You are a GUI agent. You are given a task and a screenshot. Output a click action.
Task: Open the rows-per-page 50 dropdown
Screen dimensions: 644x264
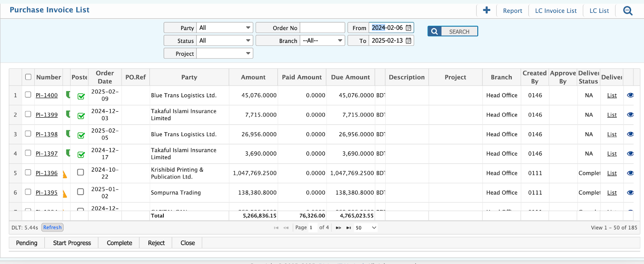coord(366,228)
